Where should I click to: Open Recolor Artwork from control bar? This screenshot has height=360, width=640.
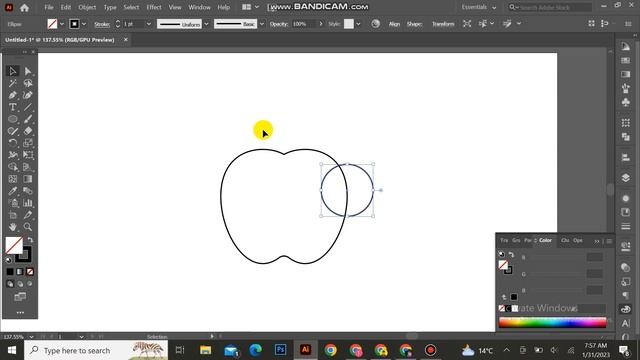(376, 24)
